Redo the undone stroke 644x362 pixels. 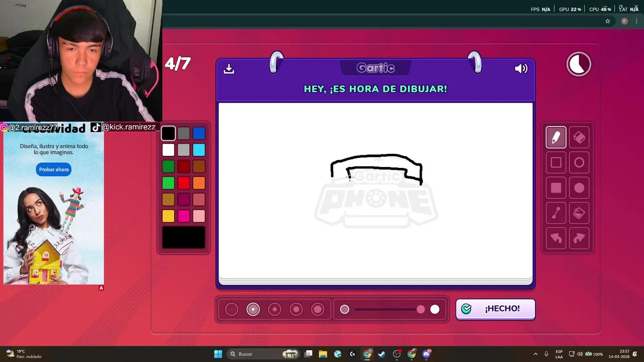(x=579, y=238)
